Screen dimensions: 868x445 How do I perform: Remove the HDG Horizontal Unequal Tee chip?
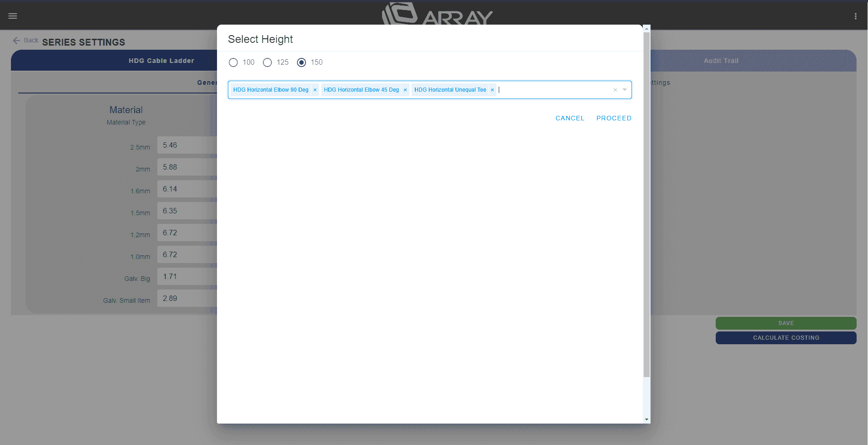click(x=492, y=89)
